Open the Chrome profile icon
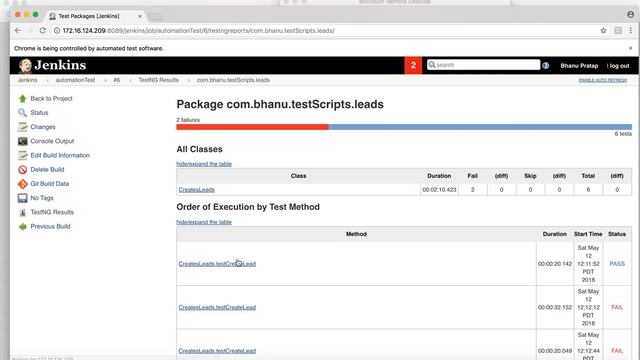Image resolution: width=640 pixels, height=360 pixels. (631, 15)
